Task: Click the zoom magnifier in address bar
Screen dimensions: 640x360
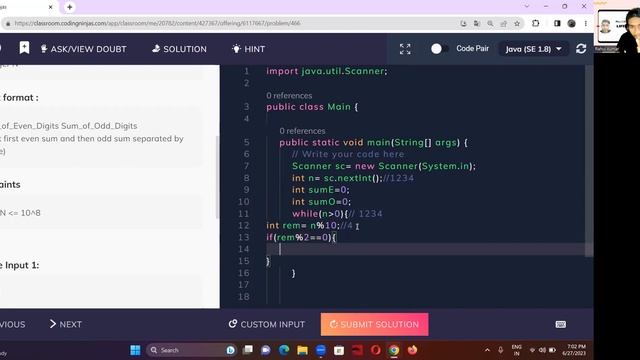Action: pos(490,23)
